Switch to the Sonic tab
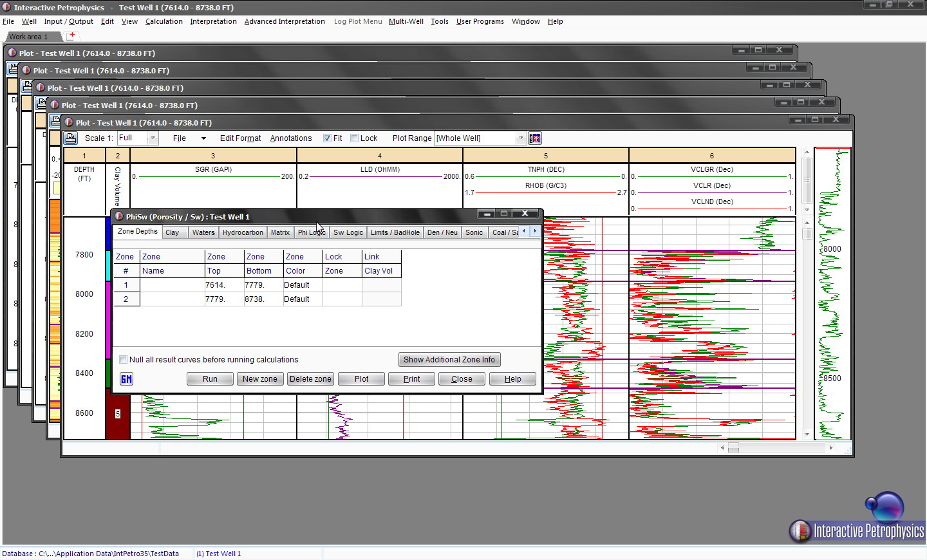 point(474,233)
